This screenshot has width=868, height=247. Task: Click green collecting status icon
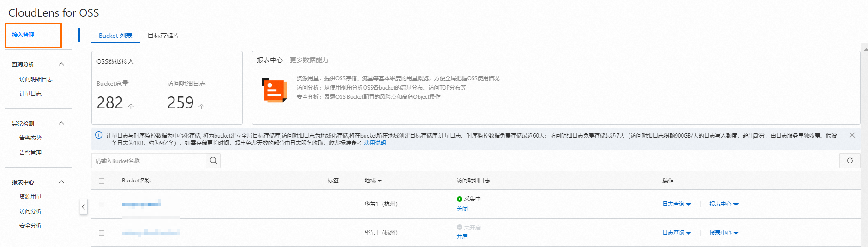tap(459, 199)
